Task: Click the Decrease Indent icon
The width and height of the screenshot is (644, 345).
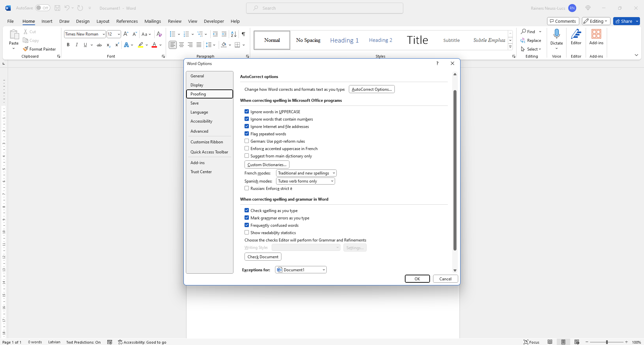Action: click(215, 34)
